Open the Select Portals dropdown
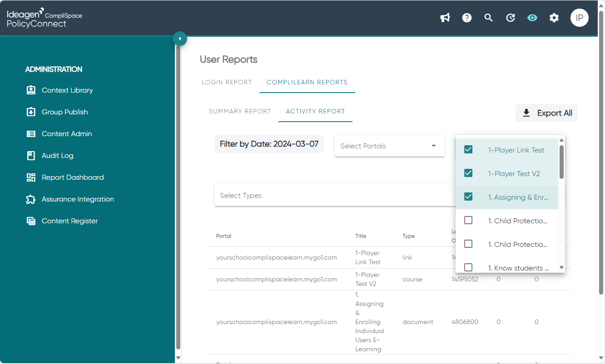Image resolution: width=605 pixels, height=364 pixels. (x=389, y=146)
